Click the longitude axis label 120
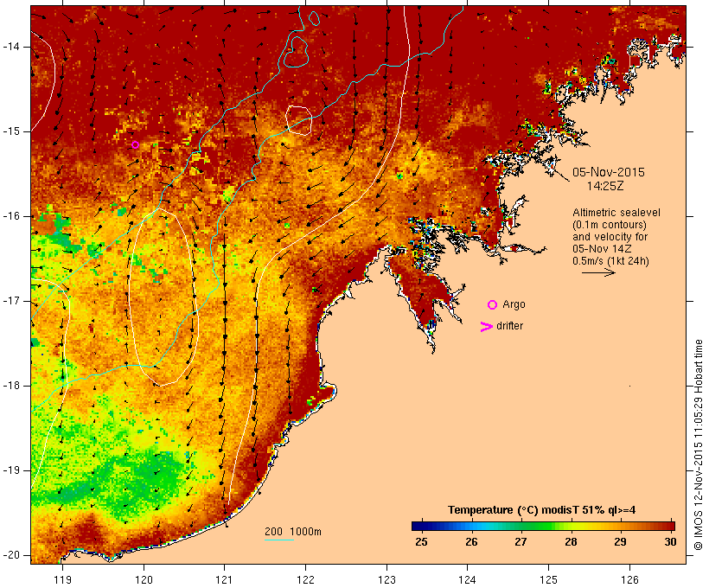 pos(144,580)
